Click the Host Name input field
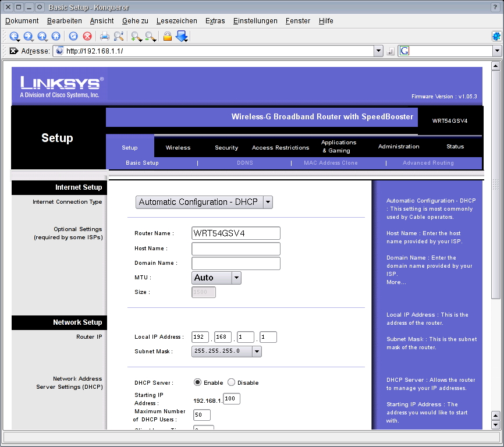Screen dimensions: 504x447 click(236, 249)
